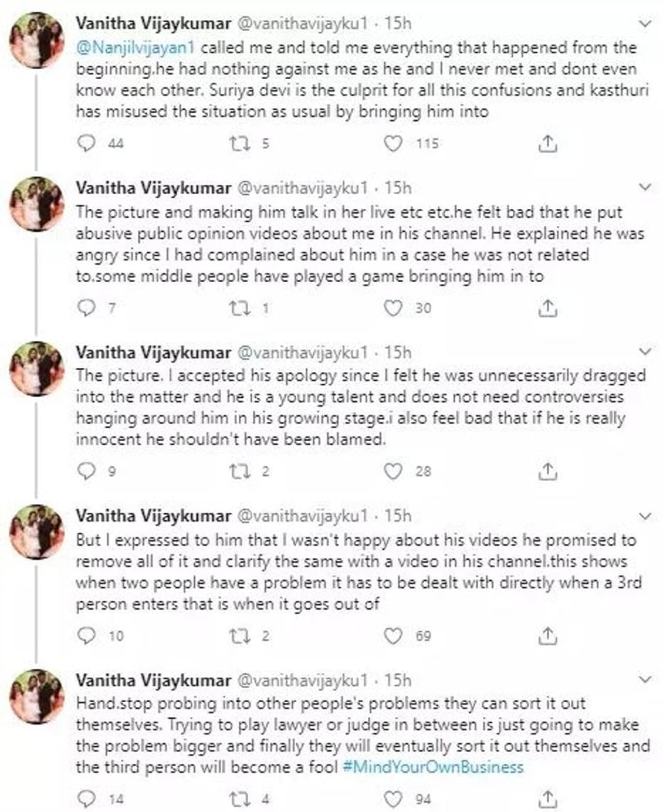Share the tweet about accepting his apology
Image resolution: width=663 pixels, height=812 pixels.
point(547,471)
